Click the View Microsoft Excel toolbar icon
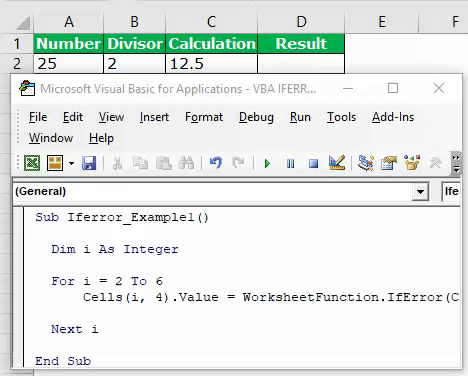This screenshot has width=468, height=376. pos(32,163)
